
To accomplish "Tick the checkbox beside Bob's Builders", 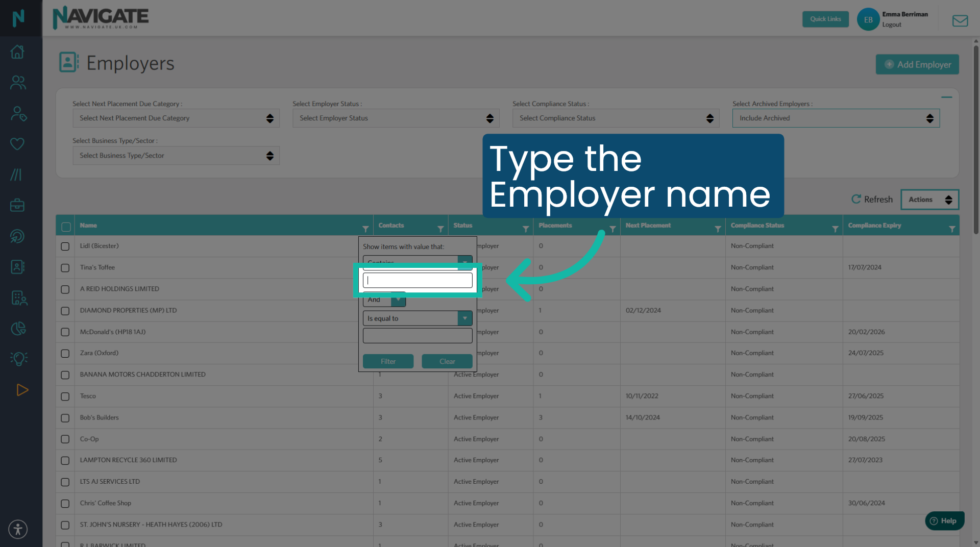I will [x=65, y=418].
